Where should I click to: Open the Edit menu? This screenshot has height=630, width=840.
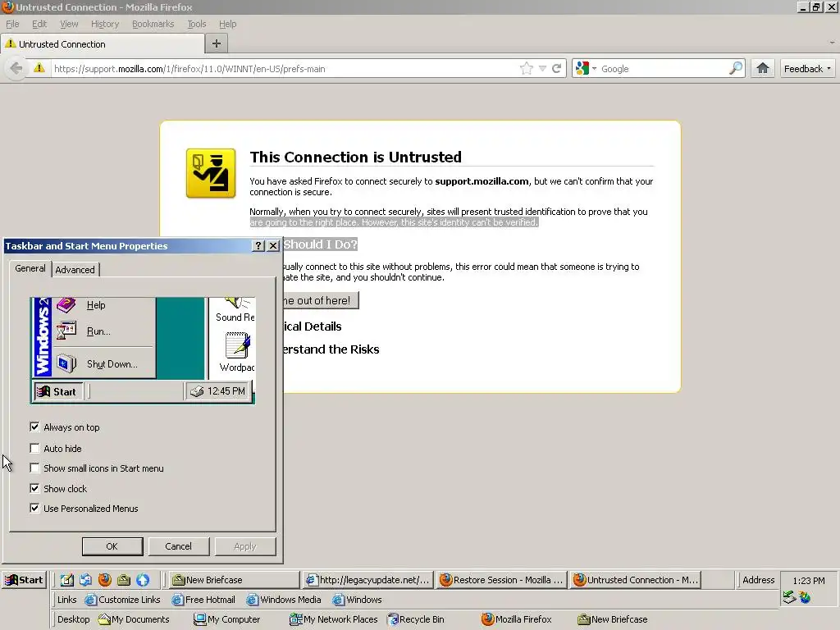click(39, 24)
